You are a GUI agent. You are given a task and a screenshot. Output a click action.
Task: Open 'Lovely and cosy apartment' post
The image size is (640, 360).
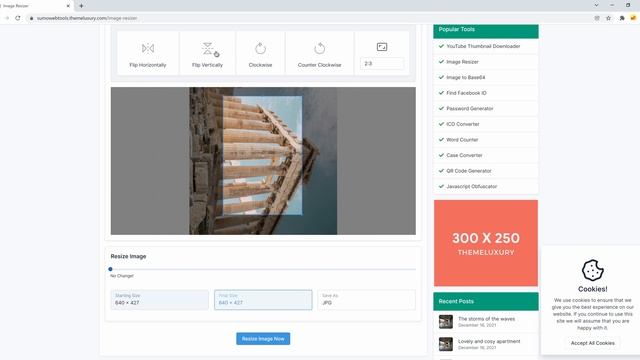(489, 341)
